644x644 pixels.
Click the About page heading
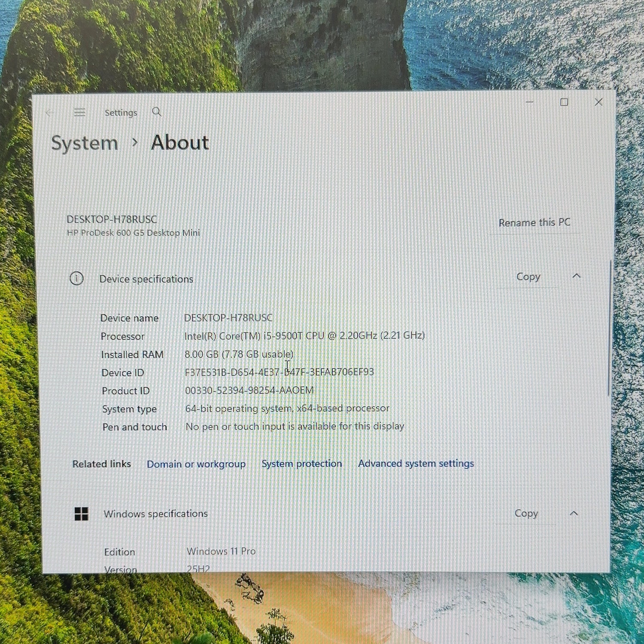coord(180,143)
